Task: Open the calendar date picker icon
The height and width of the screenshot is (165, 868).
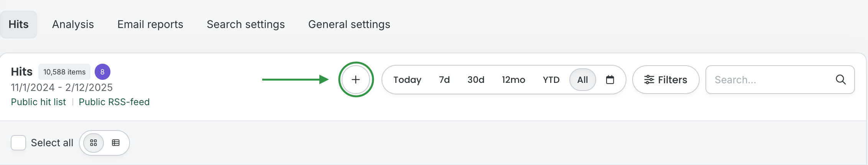Action: tap(610, 79)
